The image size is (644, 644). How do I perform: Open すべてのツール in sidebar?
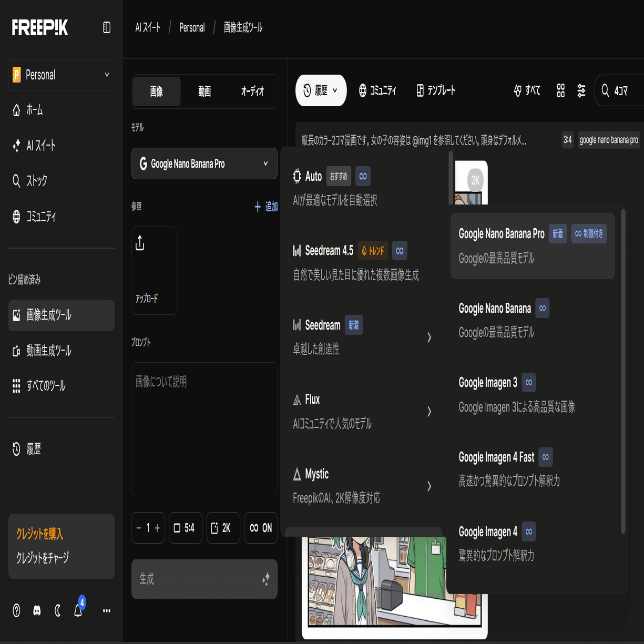click(62, 386)
